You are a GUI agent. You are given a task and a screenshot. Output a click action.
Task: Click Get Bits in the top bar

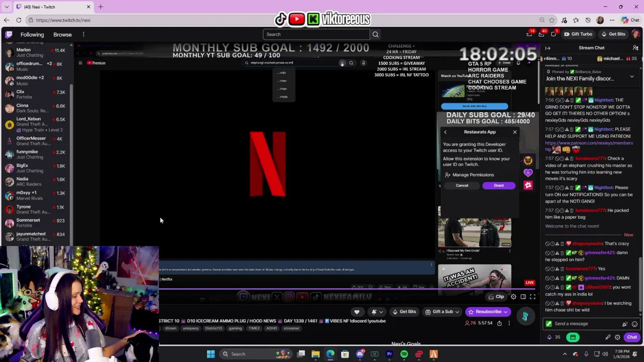(x=613, y=34)
